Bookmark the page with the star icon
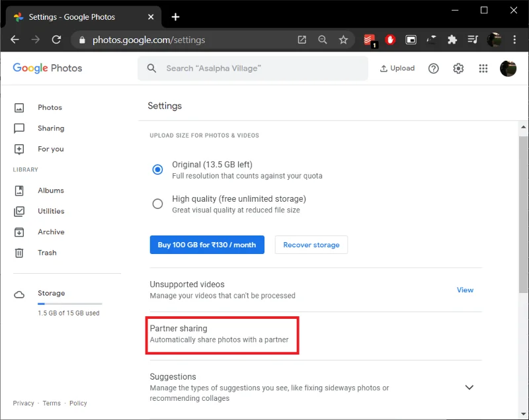The height and width of the screenshot is (420, 529). click(x=343, y=40)
